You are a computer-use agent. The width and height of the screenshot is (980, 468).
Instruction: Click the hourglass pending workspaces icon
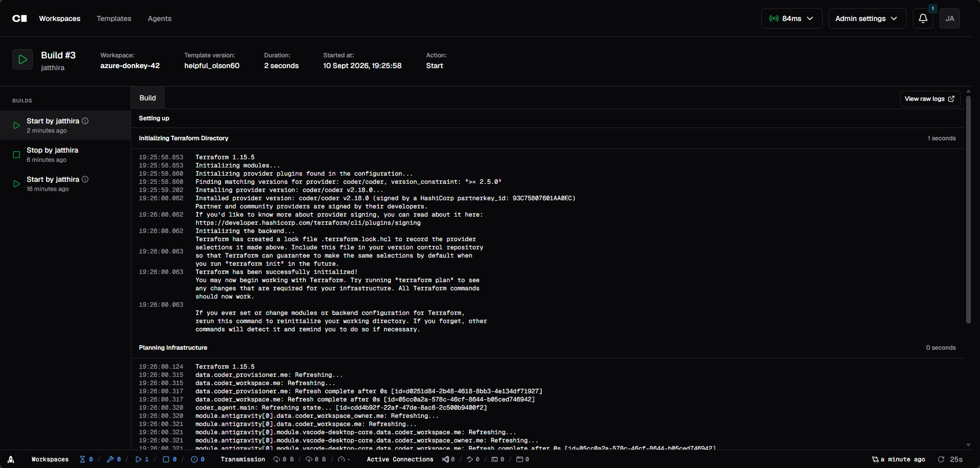(x=83, y=459)
